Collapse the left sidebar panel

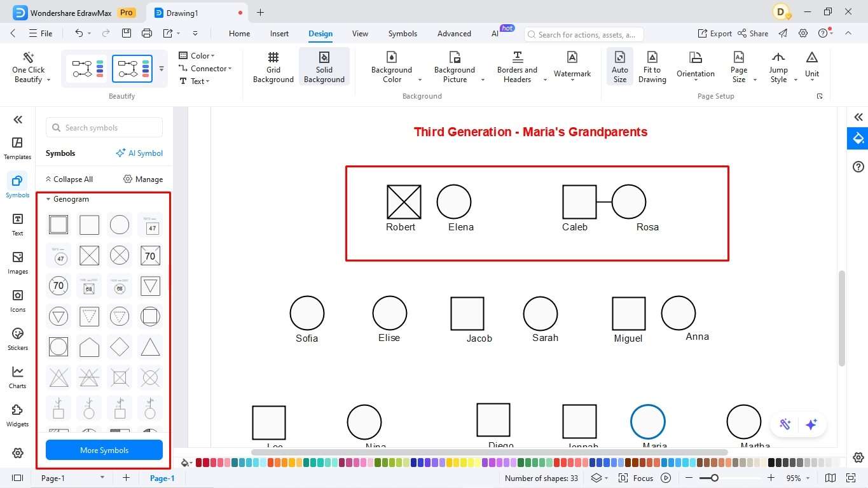pyautogui.click(x=18, y=120)
